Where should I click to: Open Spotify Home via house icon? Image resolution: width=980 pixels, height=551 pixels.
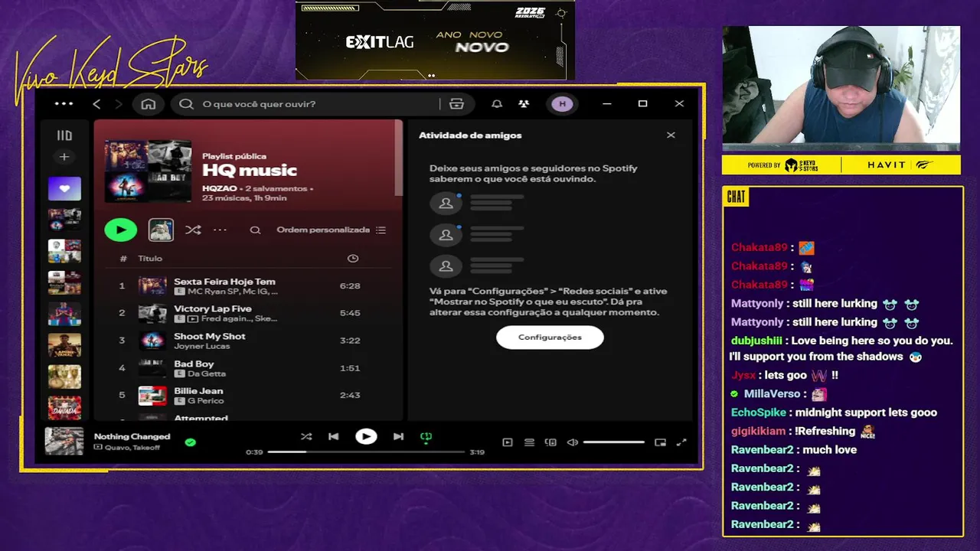149,104
